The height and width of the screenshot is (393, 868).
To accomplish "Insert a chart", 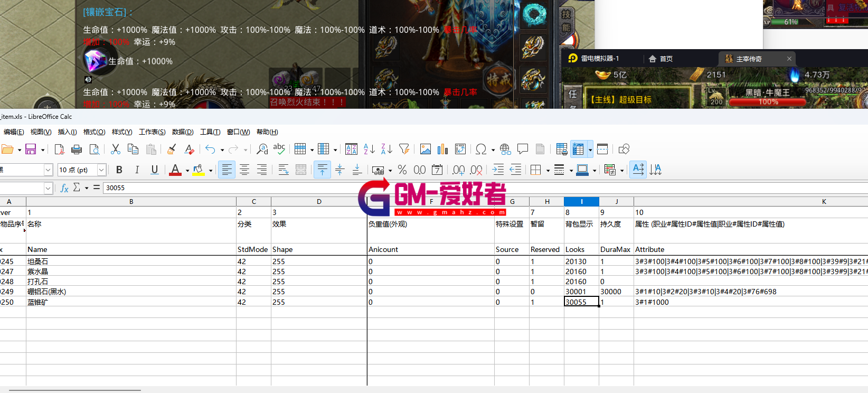I will coord(443,149).
